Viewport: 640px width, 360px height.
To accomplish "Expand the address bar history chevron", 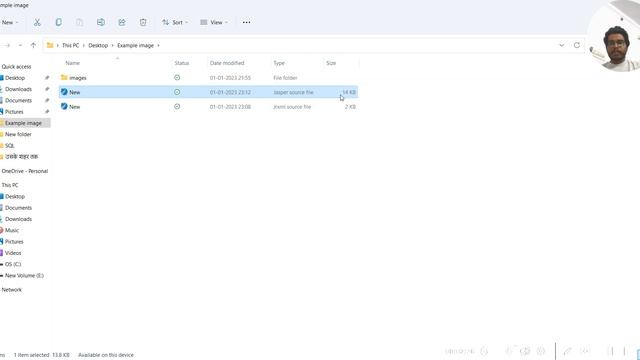I will coord(562,45).
